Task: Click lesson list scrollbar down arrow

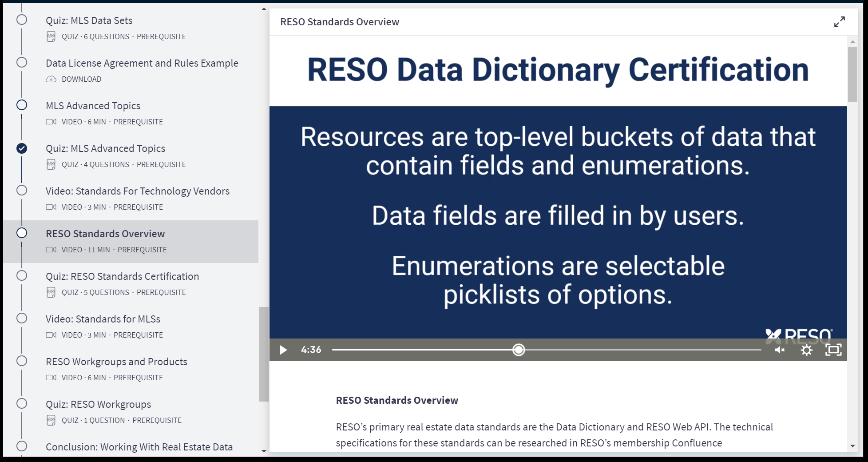Action: tap(264, 451)
